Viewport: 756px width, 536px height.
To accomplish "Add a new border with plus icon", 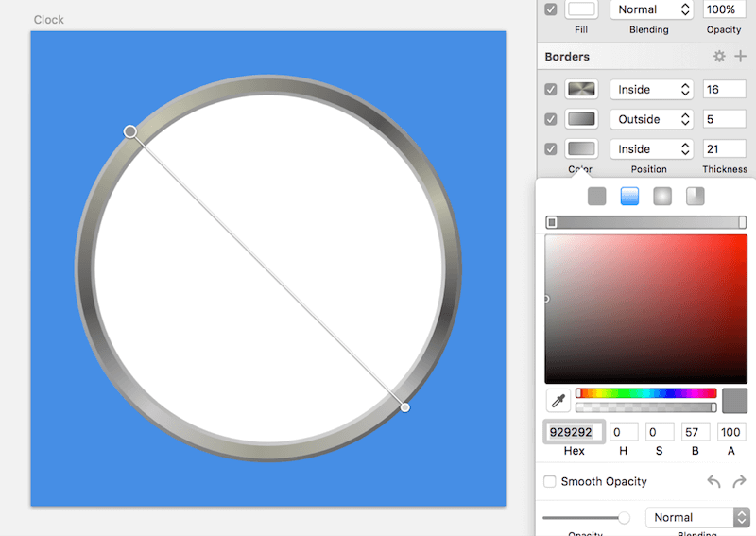I will coord(740,57).
